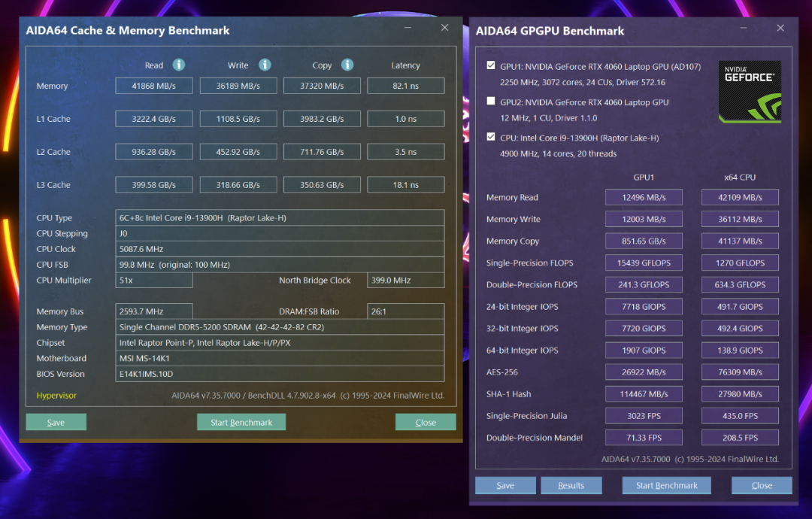The image size is (812, 519).
Task: Save the Cache & Memory Benchmark results
Action: click(x=56, y=422)
